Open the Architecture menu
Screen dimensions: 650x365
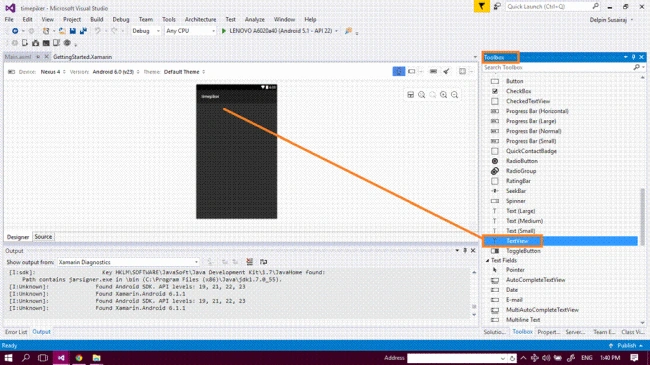click(x=200, y=19)
